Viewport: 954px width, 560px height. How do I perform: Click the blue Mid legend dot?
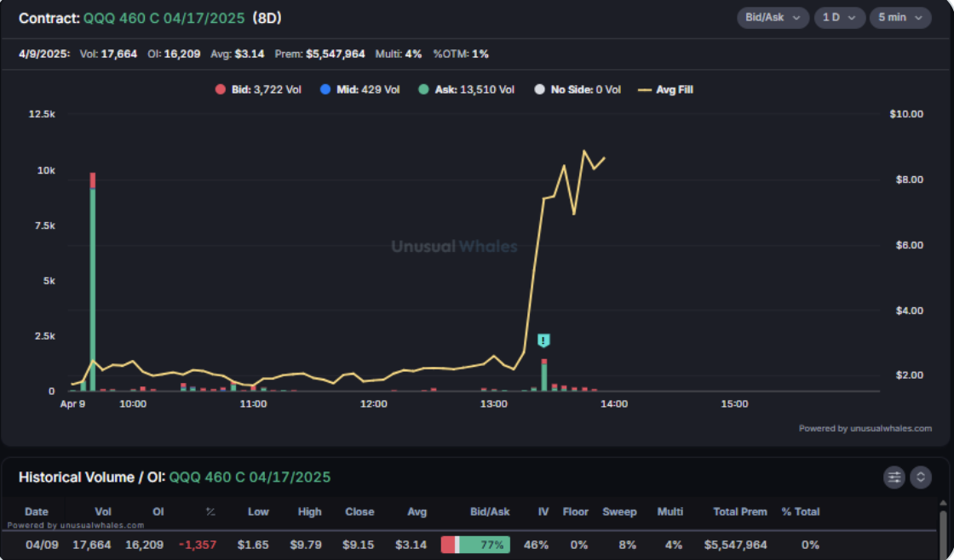[325, 89]
